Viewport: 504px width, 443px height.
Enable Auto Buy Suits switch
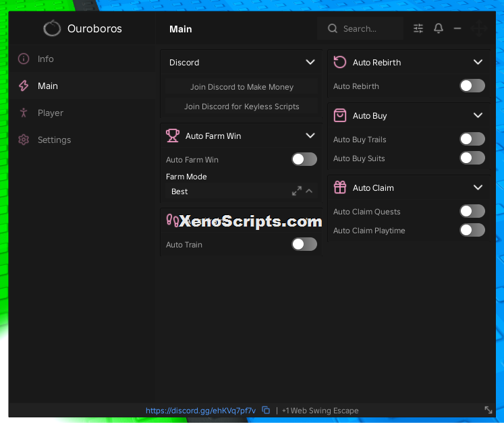pyautogui.click(x=472, y=158)
